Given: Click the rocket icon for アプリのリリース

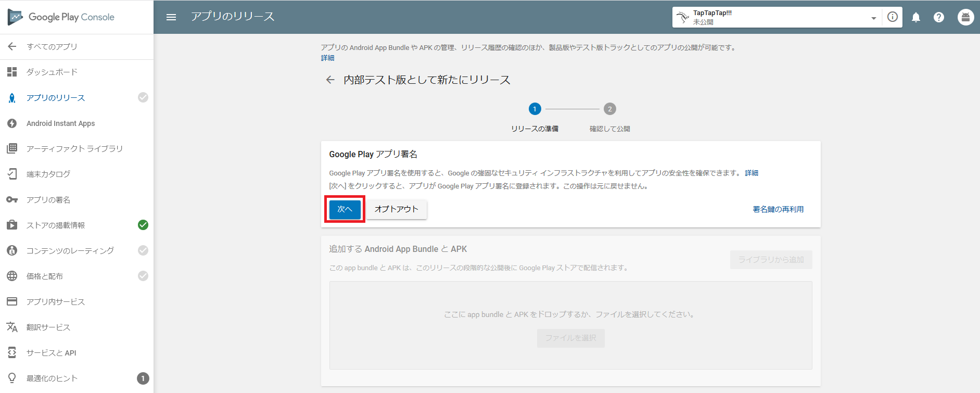Looking at the screenshot, I should point(12,98).
